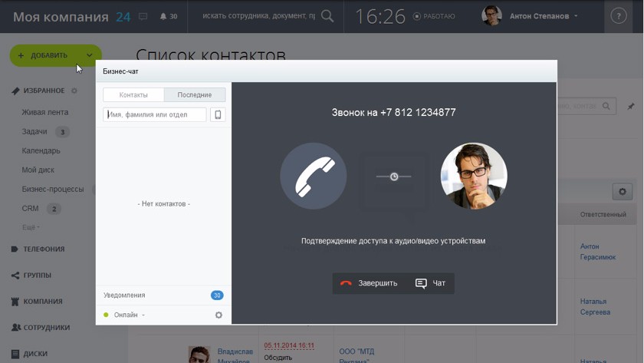Viewport: 644px width, 363px height.
Task: Click the large phone handset call icon
Action: pyautogui.click(x=313, y=176)
